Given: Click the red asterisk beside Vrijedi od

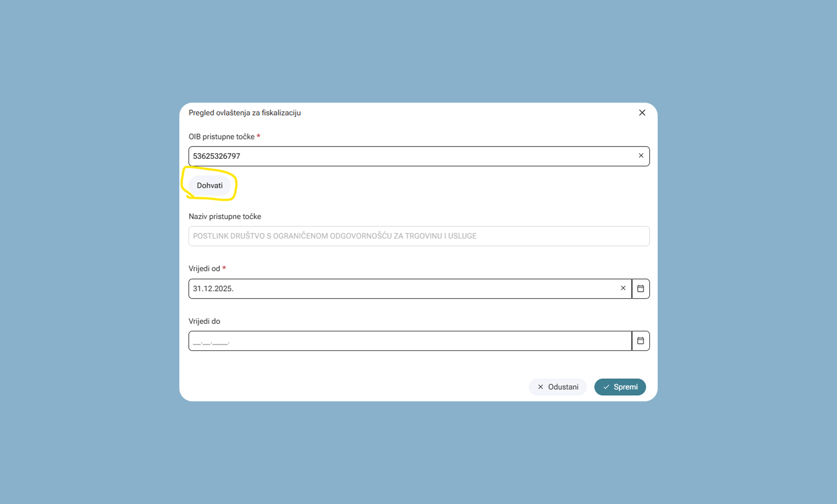Looking at the screenshot, I should pyautogui.click(x=224, y=268).
